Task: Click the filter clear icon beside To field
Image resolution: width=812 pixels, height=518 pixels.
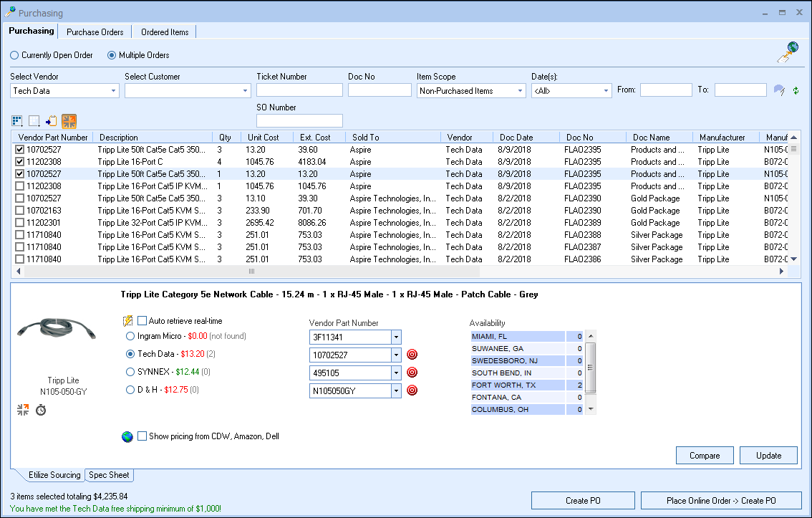Action: pos(779,90)
